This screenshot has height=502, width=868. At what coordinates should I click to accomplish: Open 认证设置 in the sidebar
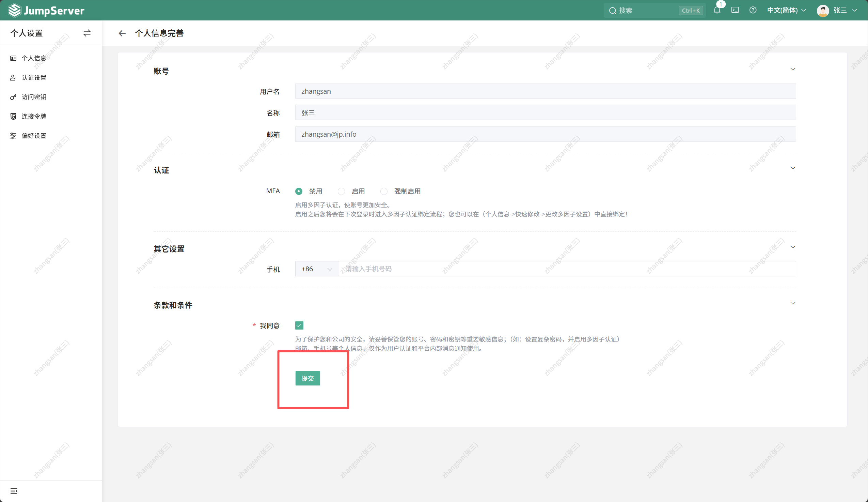[34, 78]
